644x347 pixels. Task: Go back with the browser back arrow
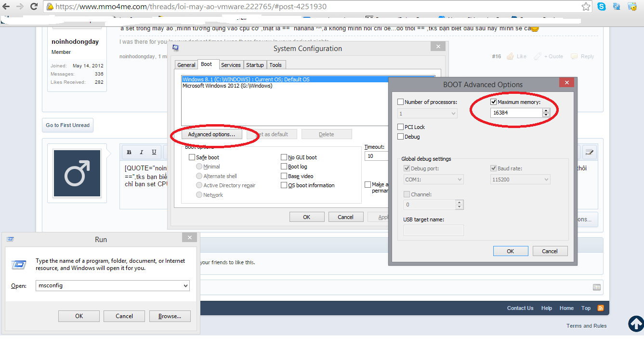click(7, 7)
